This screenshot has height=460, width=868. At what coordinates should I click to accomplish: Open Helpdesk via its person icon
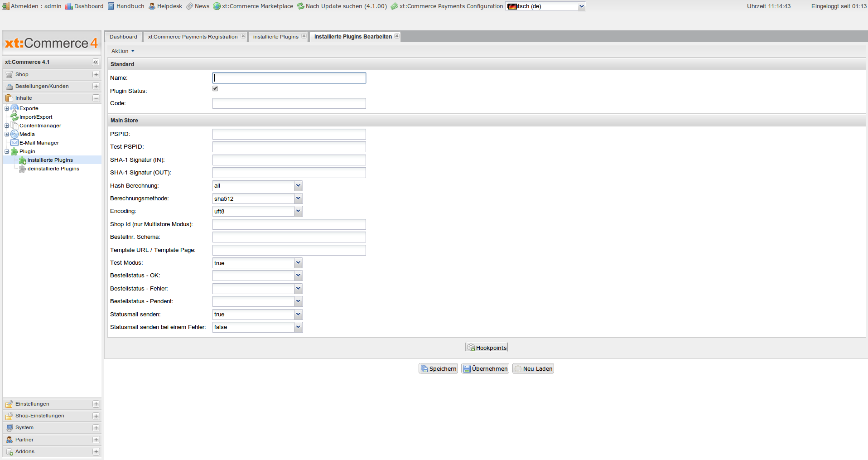[x=152, y=6]
